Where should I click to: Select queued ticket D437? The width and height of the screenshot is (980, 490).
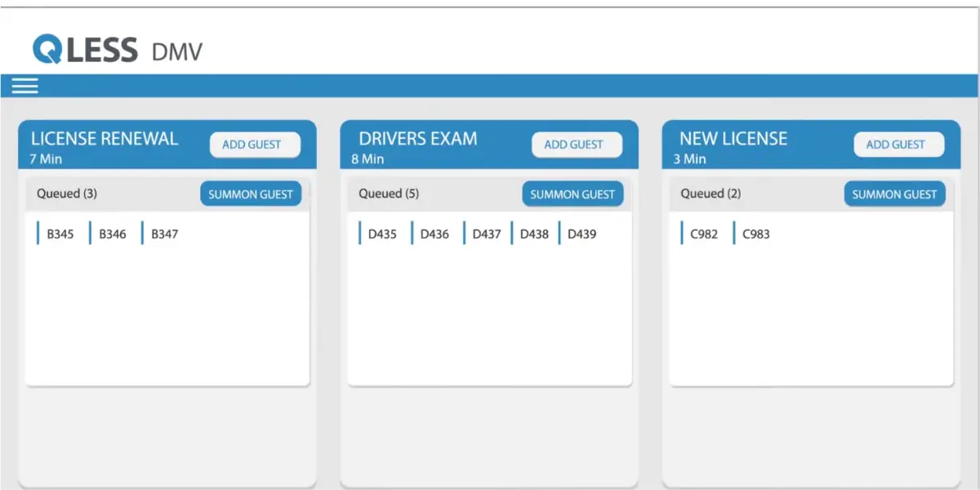click(x=483, y=234)
